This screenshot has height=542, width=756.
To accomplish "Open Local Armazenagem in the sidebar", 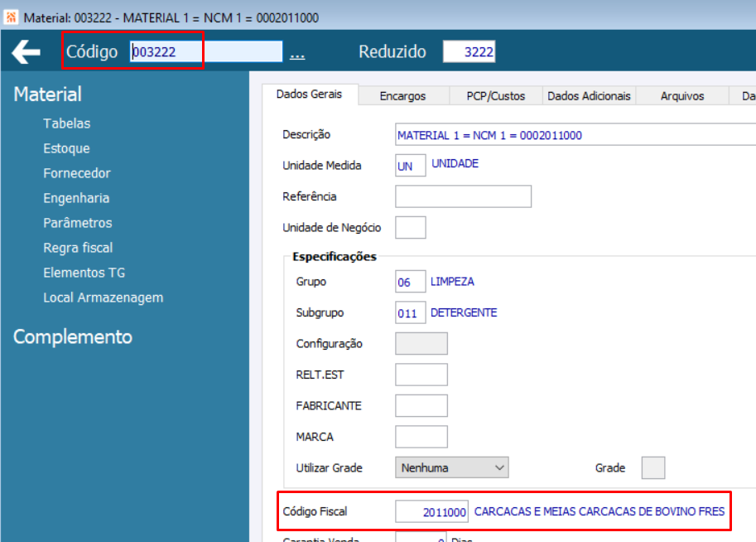I will 104,298.
